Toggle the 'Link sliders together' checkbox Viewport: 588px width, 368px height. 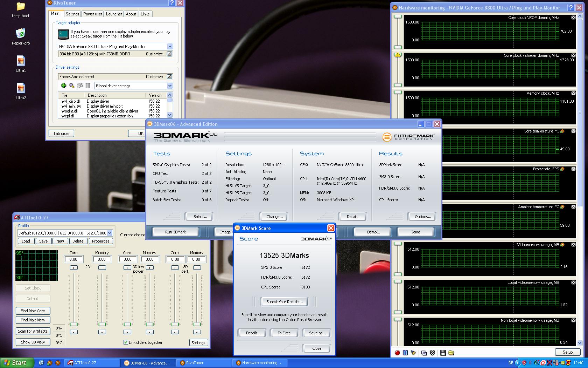point(126,342)
